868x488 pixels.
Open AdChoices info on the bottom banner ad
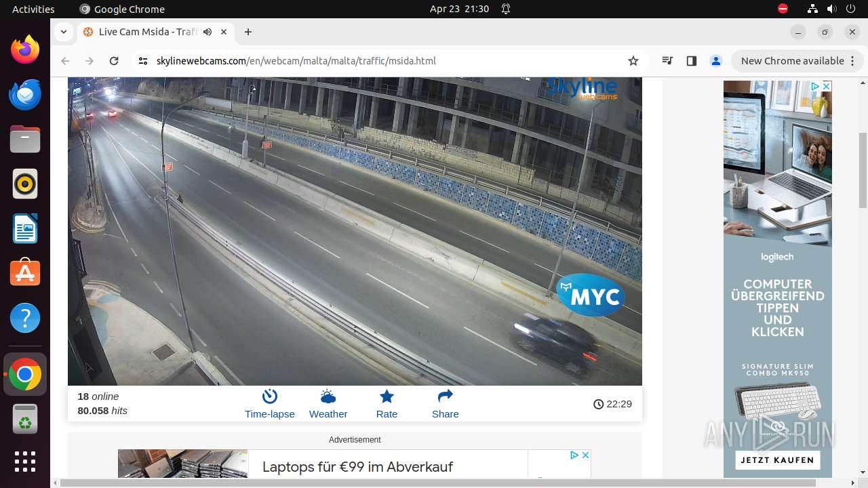coord(574,455)
